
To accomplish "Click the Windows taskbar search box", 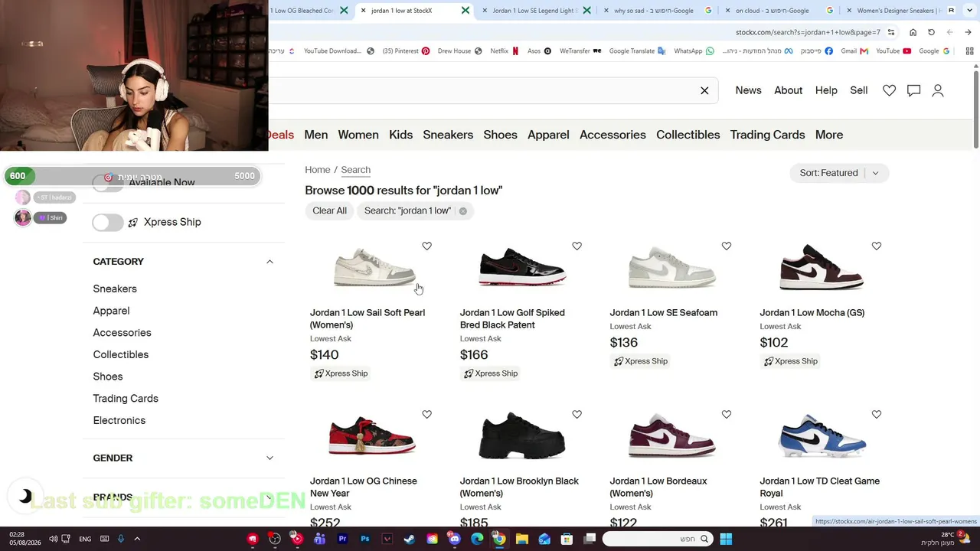I will (656, 539).
